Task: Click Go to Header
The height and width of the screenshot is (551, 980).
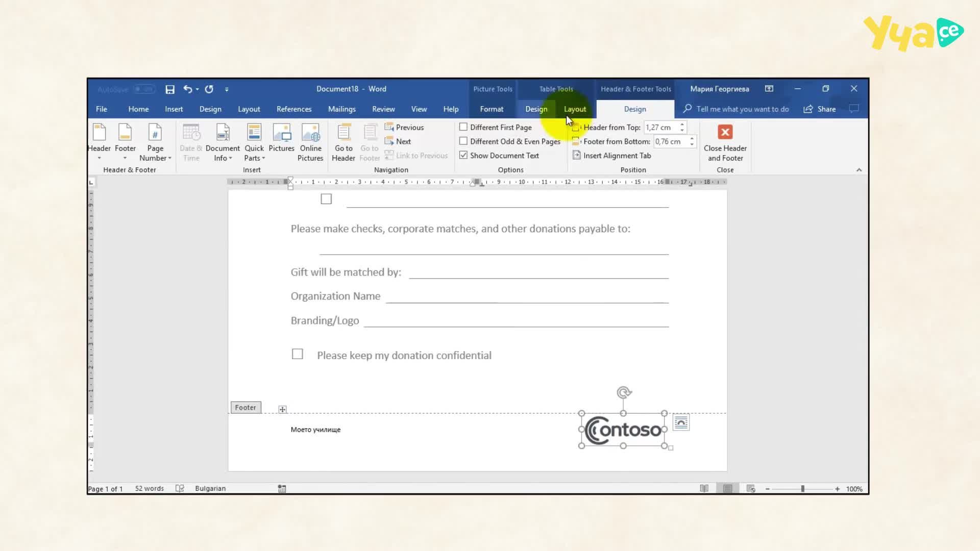Action: 344,142
